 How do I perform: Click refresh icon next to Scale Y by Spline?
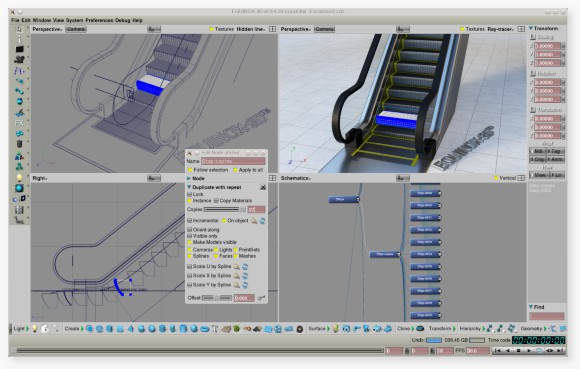click(x=245, y=285)
